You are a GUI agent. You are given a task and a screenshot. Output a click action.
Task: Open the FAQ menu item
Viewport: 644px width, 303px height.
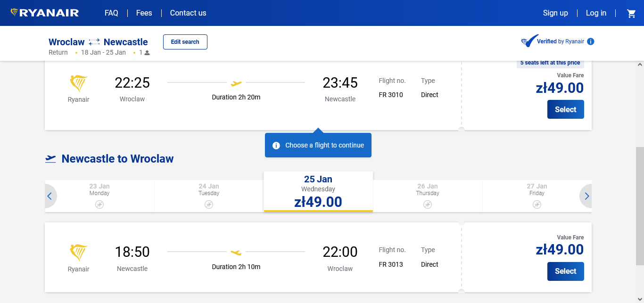coord(111,13)
